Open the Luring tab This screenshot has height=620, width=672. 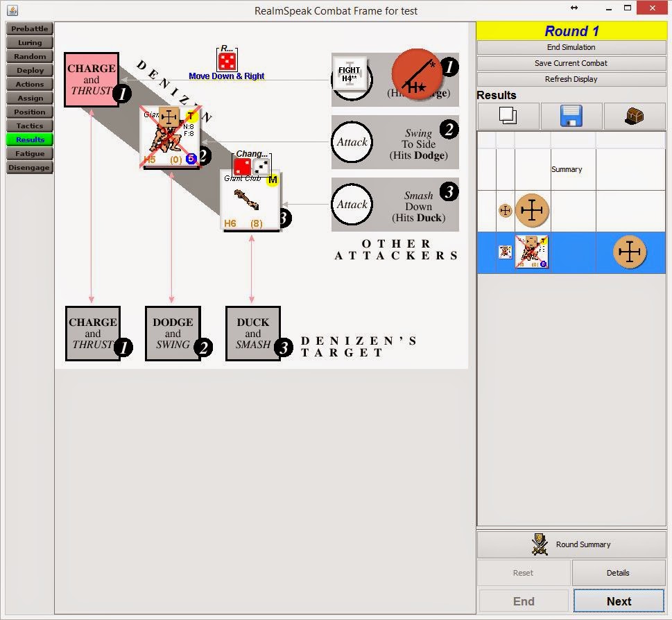tap(30, 42)
